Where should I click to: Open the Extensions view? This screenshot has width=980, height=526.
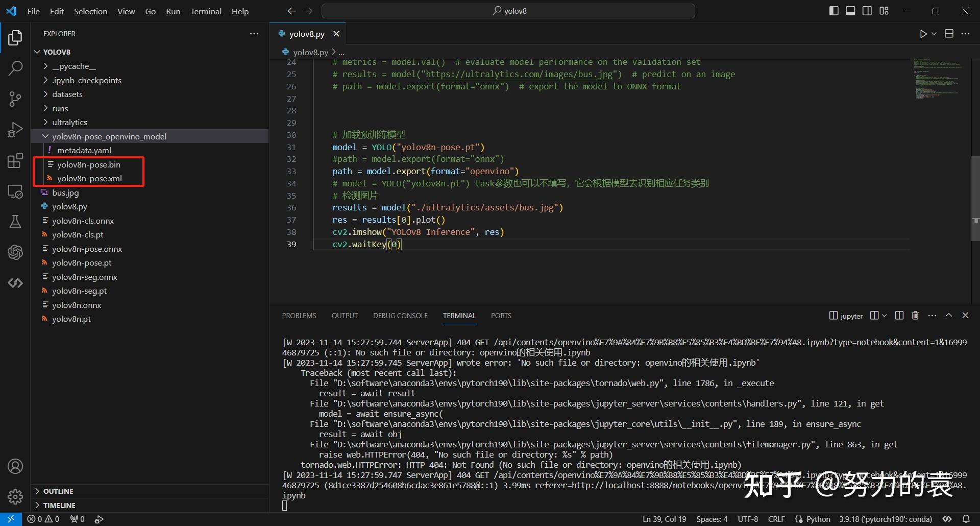pyautogui.click(x=15, y=161)
